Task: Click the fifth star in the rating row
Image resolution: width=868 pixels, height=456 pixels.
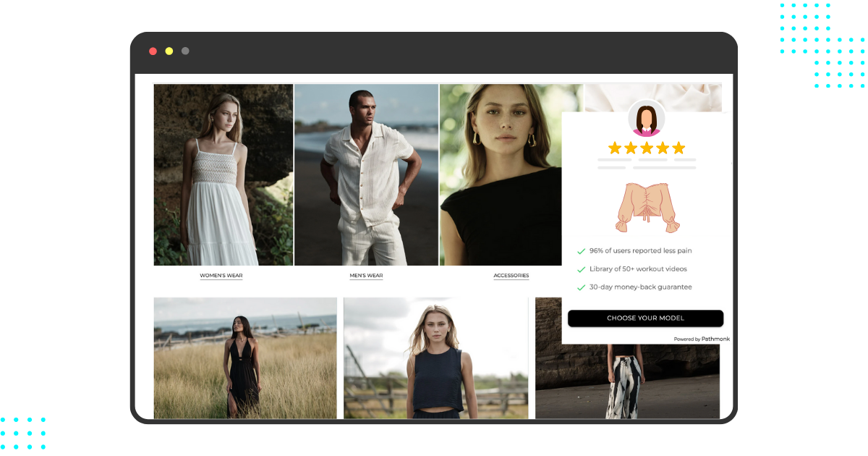Action: point(678,148)
